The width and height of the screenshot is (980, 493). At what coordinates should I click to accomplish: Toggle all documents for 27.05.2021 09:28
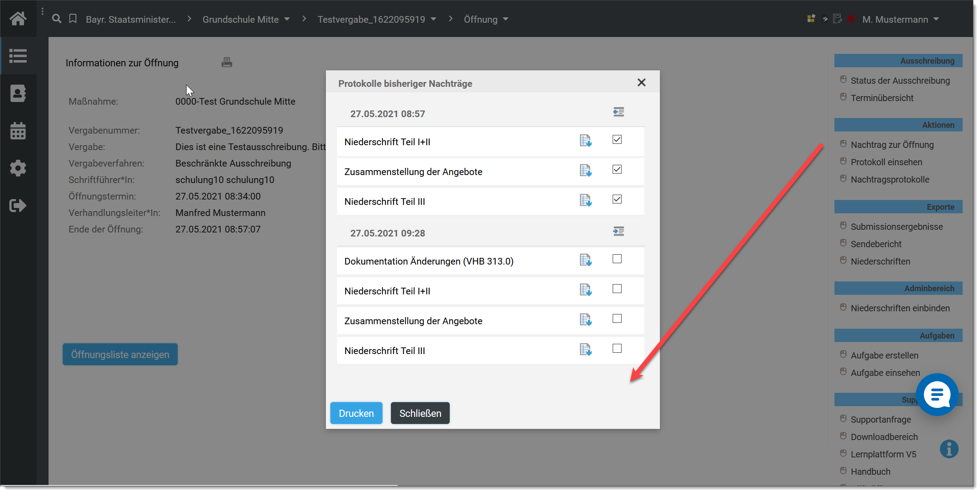point(618,231)
